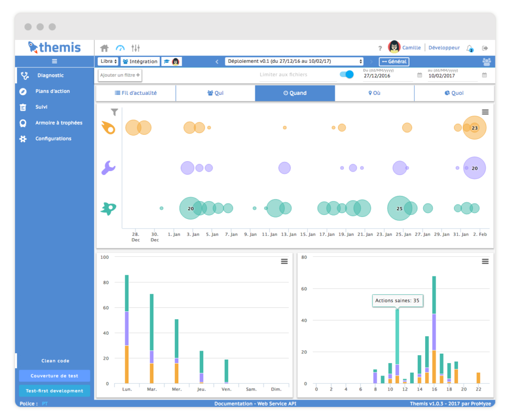Click the start date input field
Viewport: 511px width, 420px height.
[388, 76]
